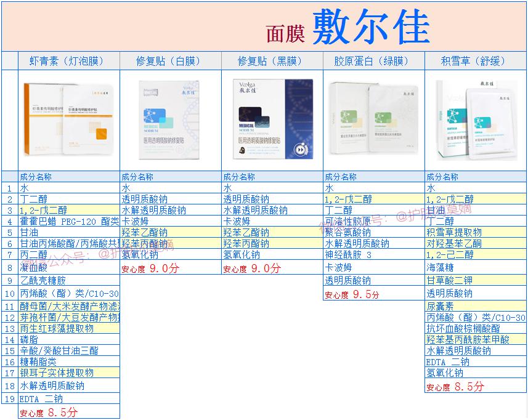
Task: Select the 银耳子实体提取物 cell
Action: [x=68, y=373]
